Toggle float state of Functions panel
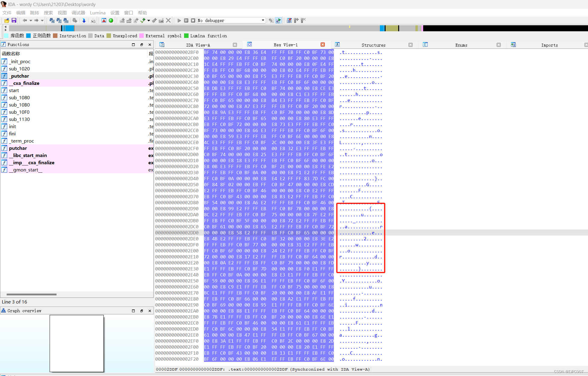 coord(141,44)
